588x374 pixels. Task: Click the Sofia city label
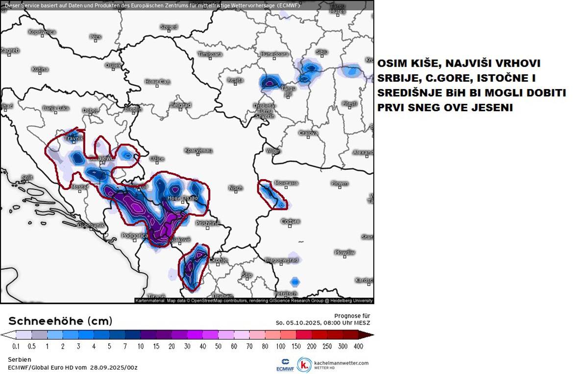coord(290,221)
